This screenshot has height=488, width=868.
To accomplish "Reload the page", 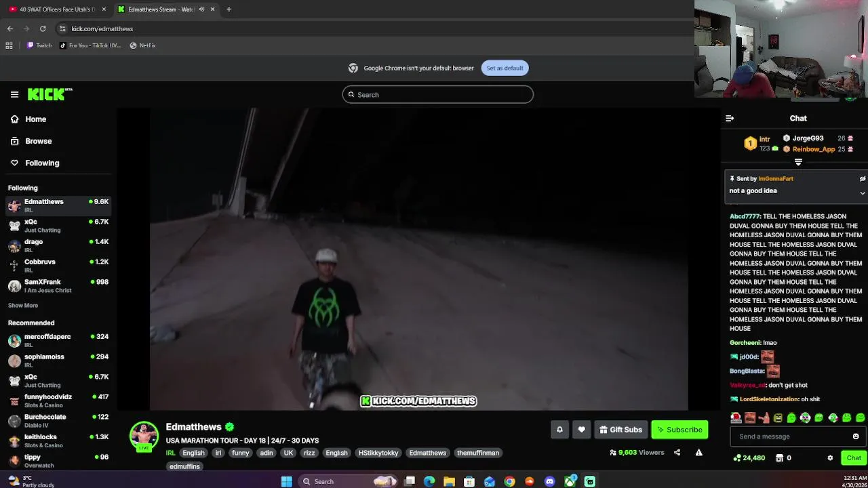I will point(43,28).
